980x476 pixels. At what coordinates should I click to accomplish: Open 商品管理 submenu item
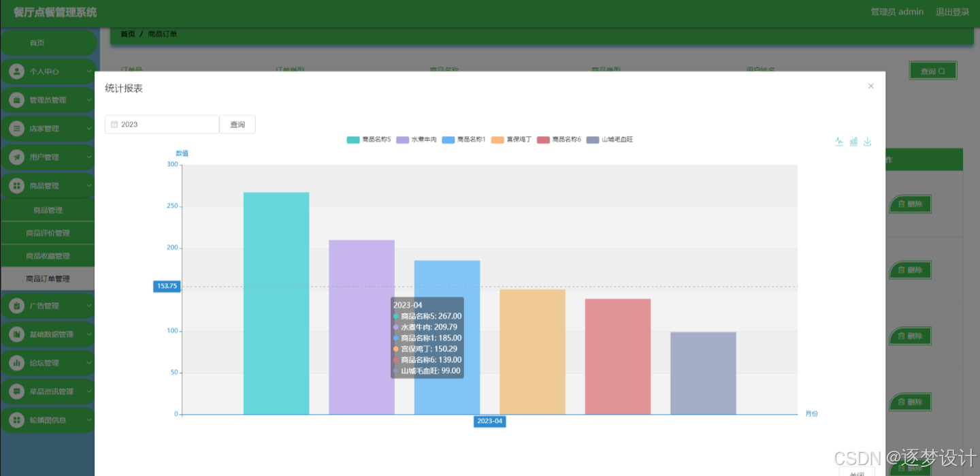[x=48, y=210]
